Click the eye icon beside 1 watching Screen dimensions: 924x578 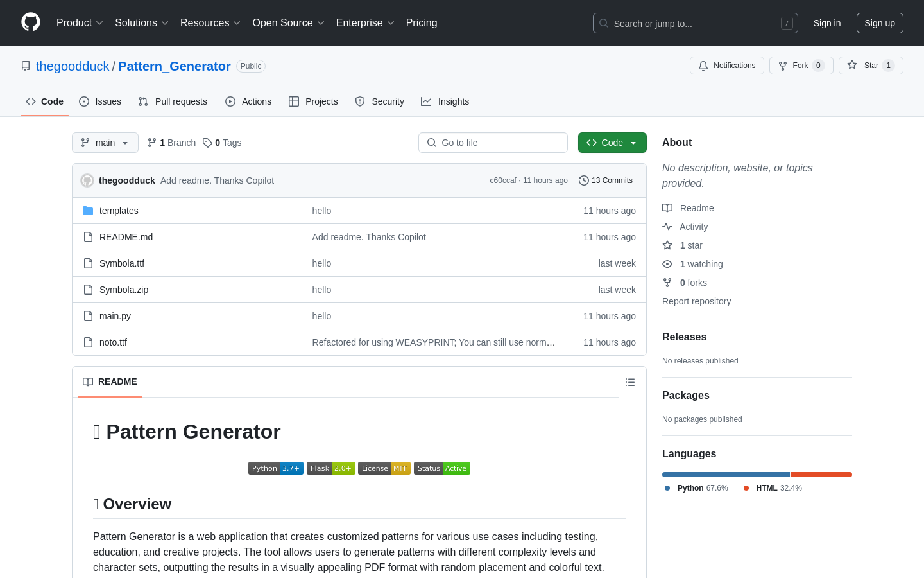pyautogui.click(x=667, y=264)
